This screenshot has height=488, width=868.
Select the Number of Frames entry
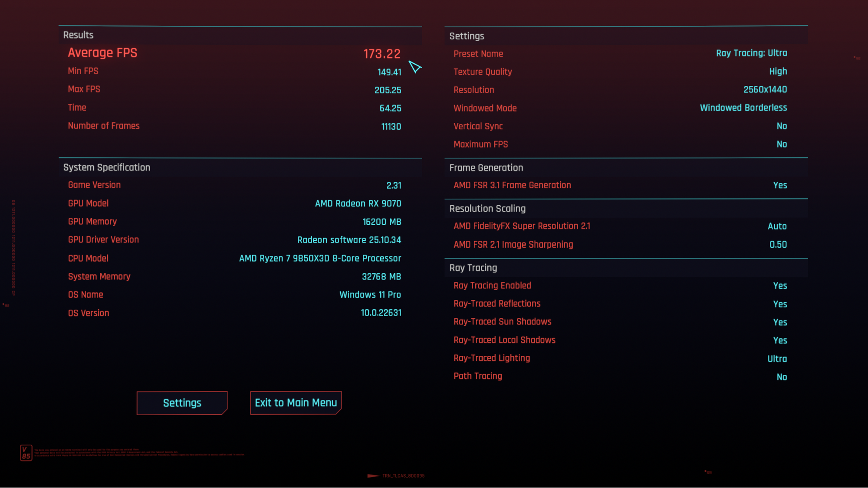(x=234, y=126)
